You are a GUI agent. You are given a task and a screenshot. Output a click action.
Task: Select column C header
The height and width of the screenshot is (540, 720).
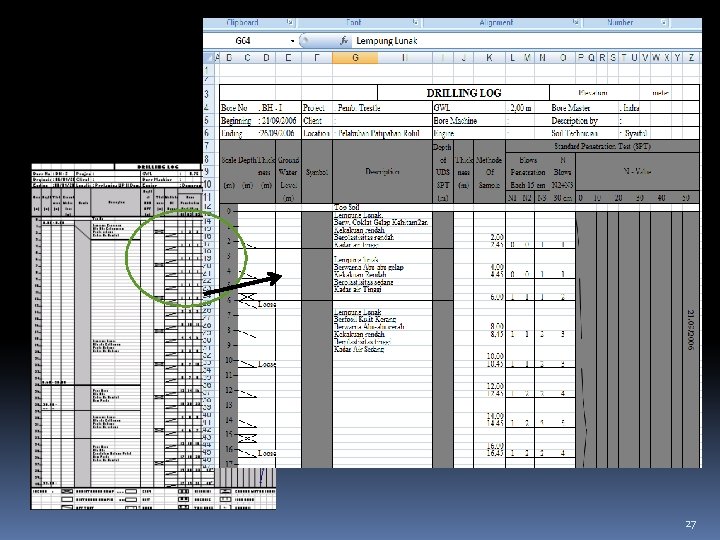(x=248, y=57)
